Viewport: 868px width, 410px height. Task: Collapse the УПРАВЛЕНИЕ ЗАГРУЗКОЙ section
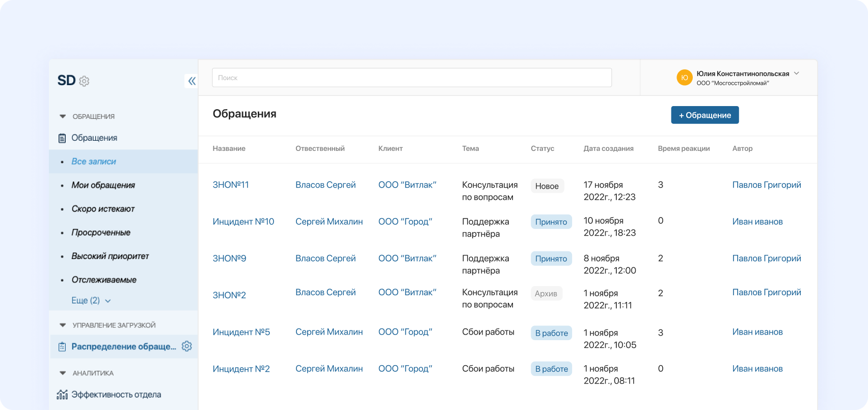pyautogui.click(x=63, y=325)
